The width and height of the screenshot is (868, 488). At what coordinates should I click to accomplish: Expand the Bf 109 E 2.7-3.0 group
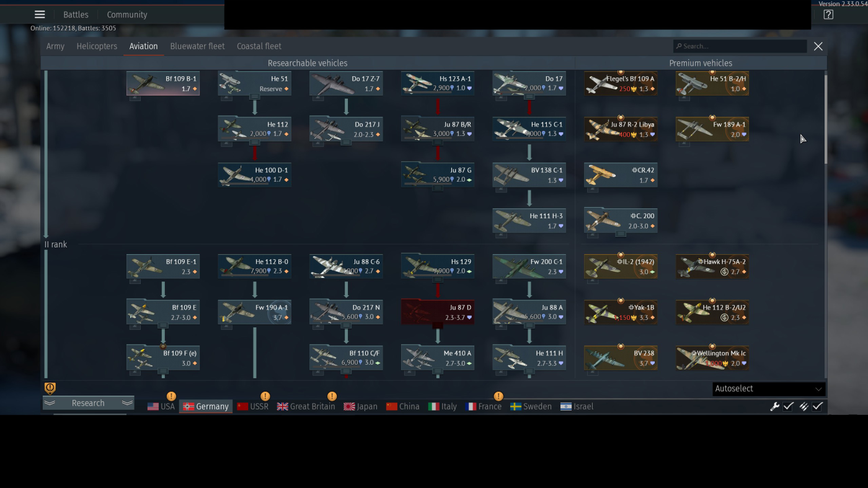tap(163, 326)
